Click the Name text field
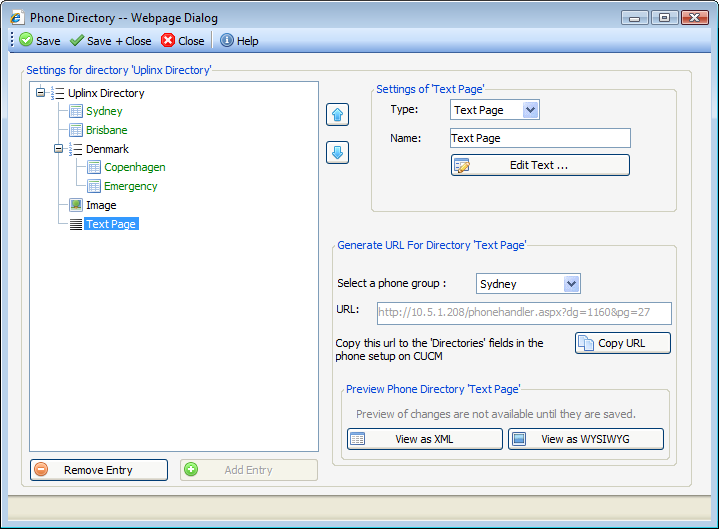719x529 pixels. 539,138
